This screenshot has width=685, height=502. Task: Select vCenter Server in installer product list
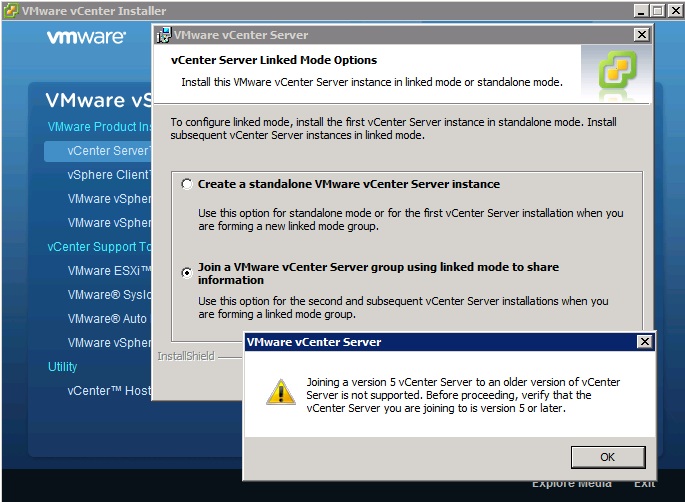pyautogui.click(x=98, y=151)
